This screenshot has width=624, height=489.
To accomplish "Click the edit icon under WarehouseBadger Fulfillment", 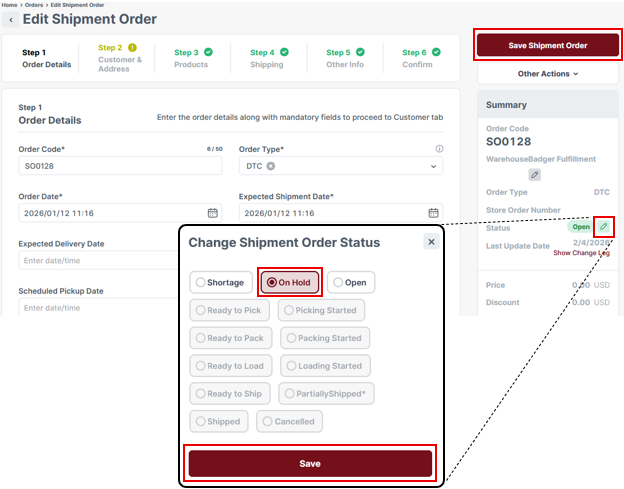I will [x=534, y=174].
